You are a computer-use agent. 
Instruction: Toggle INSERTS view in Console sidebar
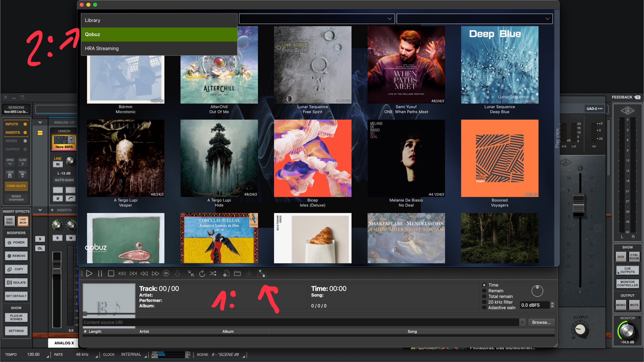[16, 132]
